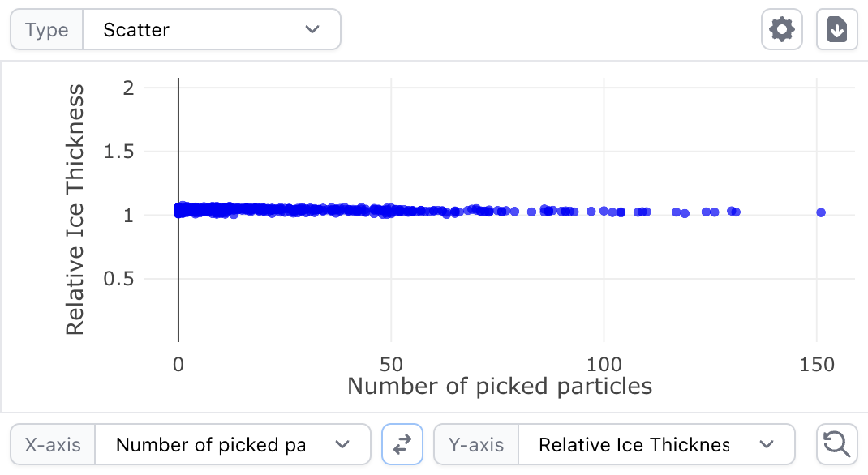Click the X-axis label

pos(53,444)
